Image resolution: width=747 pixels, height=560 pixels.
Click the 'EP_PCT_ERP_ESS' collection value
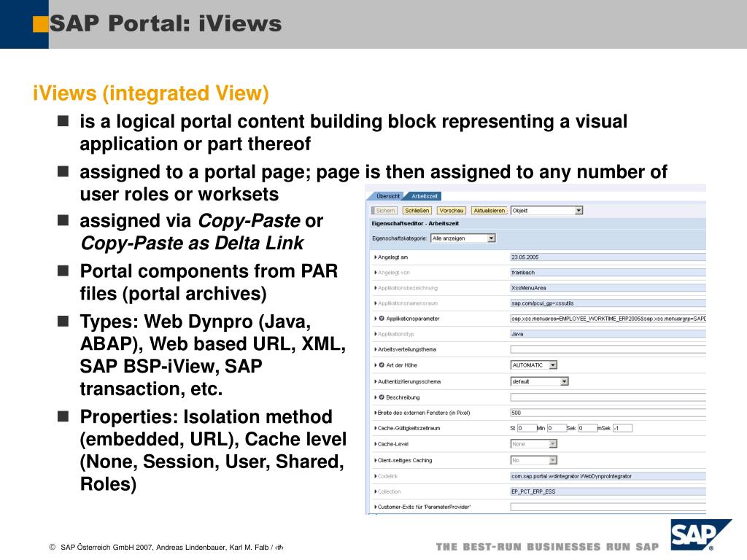click(608, 491)
